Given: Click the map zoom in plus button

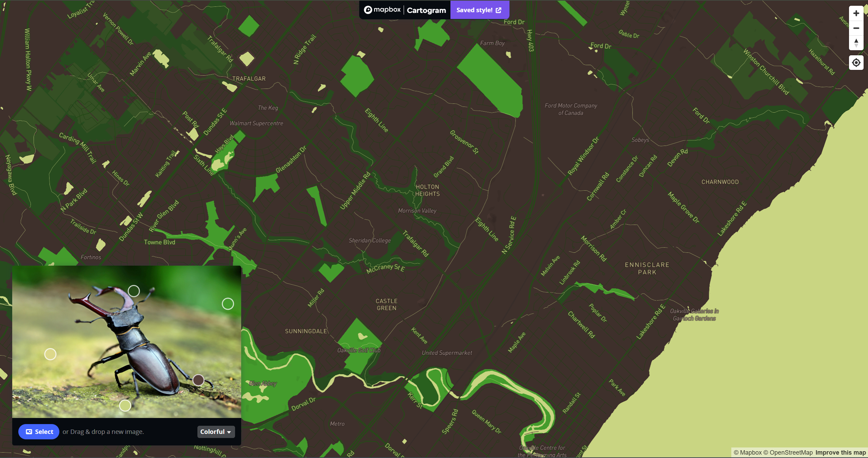Looking at the screenshot, I should point(856,14).
